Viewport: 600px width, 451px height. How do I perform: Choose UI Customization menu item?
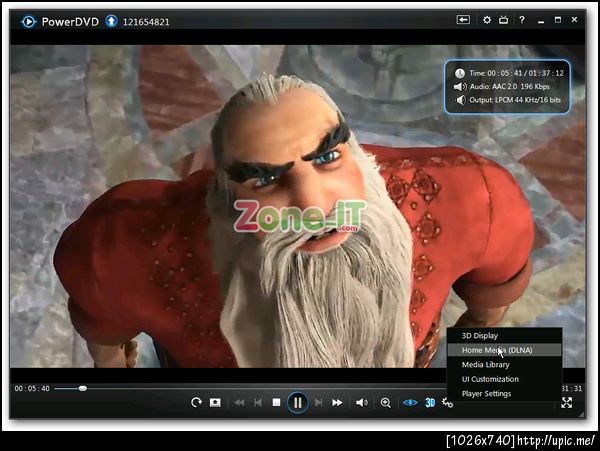pos(504,379)
